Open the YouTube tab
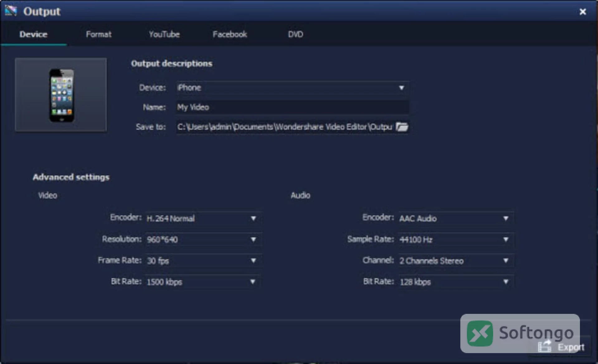The height and width of the screenshot is (364, 598). (x=164, y=34)
